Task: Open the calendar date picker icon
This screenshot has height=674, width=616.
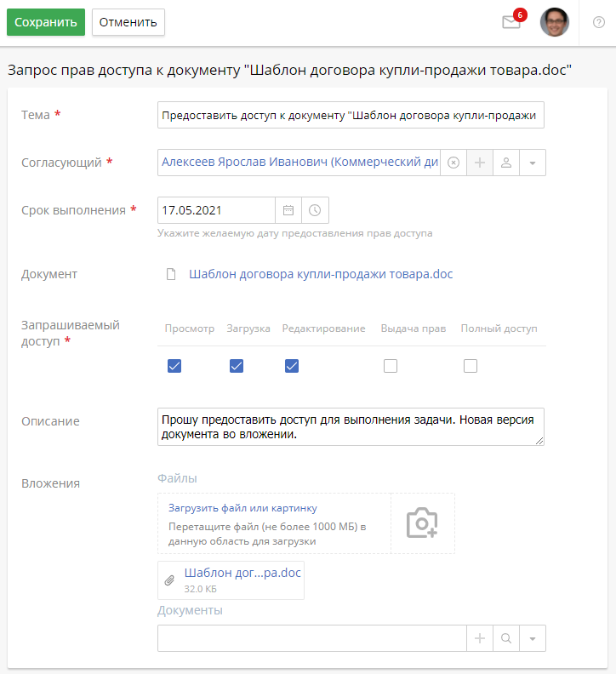Action: point(288,210)
